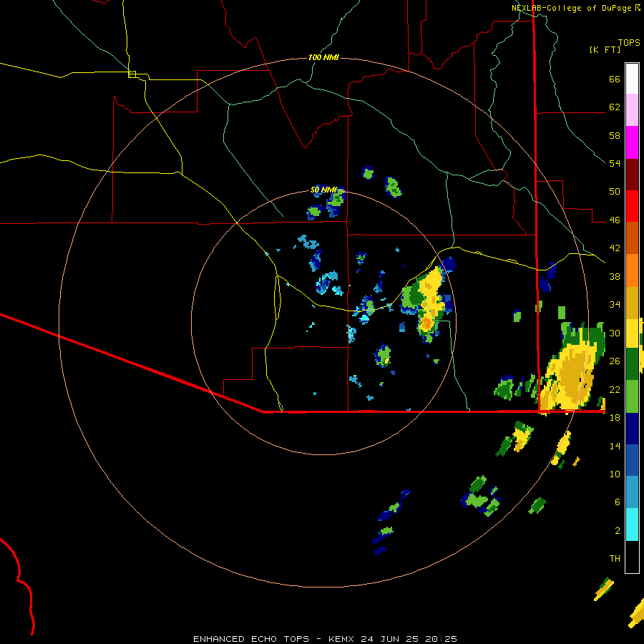Click the orange echo core east of center
The image size is (644, 644).
click(x=426, y=323)
